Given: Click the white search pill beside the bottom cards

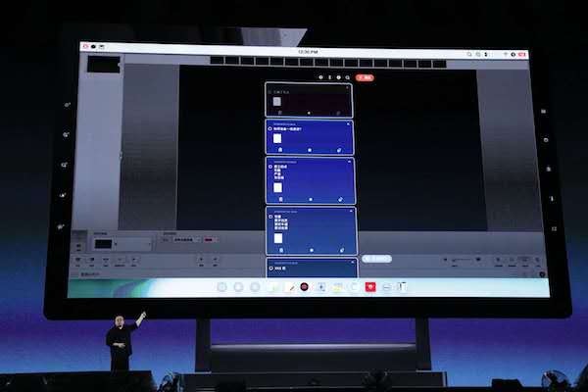Looking at the screenshot, I should point(377,259).
